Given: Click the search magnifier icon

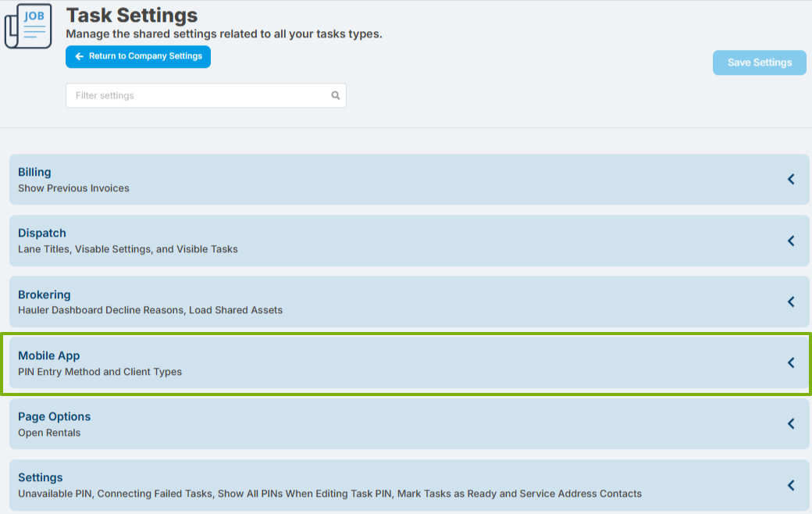Looking at the screenshot, I should click(x=336, y=95).
